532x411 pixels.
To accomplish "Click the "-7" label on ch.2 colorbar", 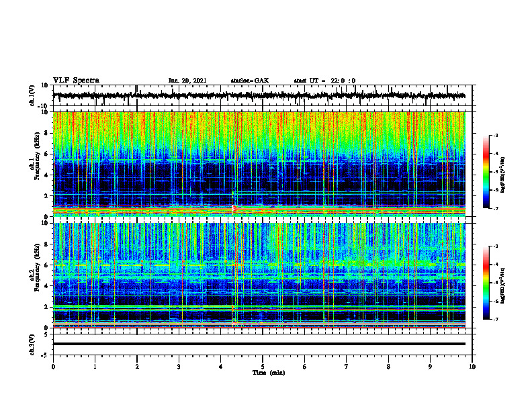I will [x=495, y=320].
